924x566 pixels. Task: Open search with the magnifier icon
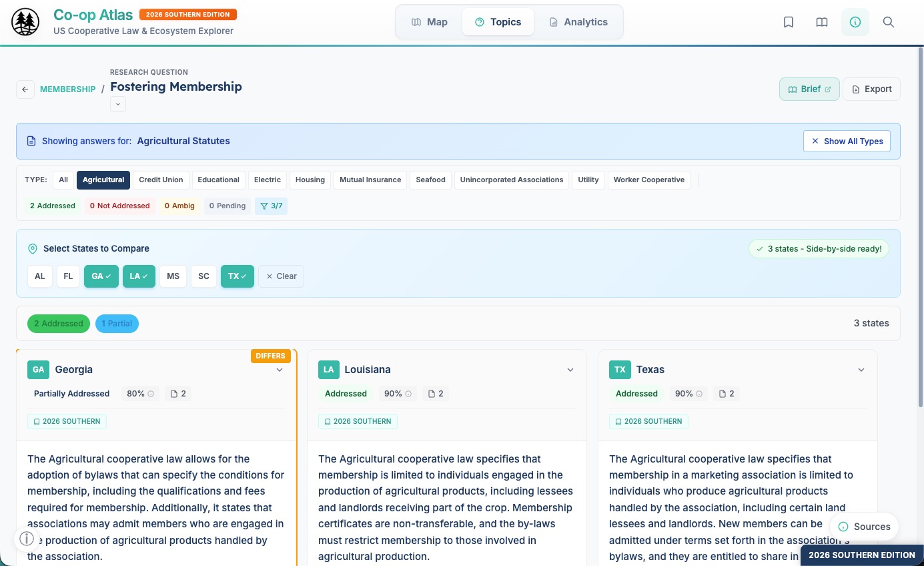click(889, 22)
